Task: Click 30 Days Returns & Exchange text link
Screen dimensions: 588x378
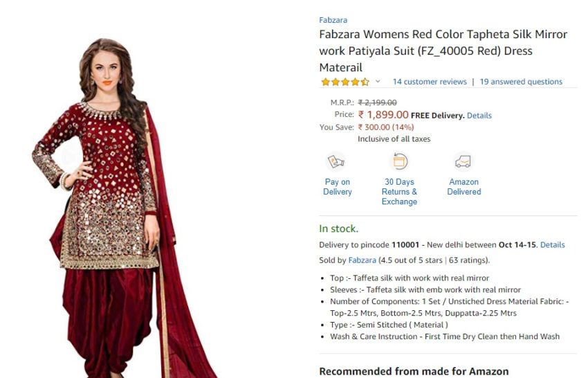Action: click(x=399, y=192)
